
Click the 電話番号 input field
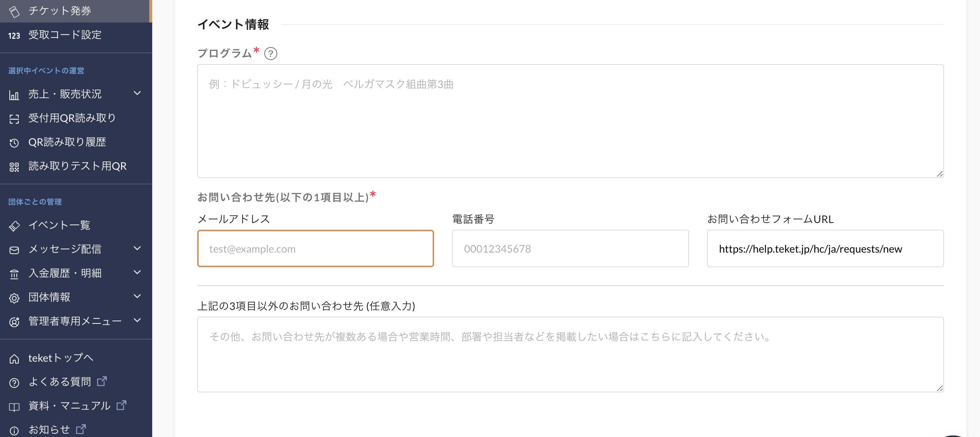tap(570, 248)
